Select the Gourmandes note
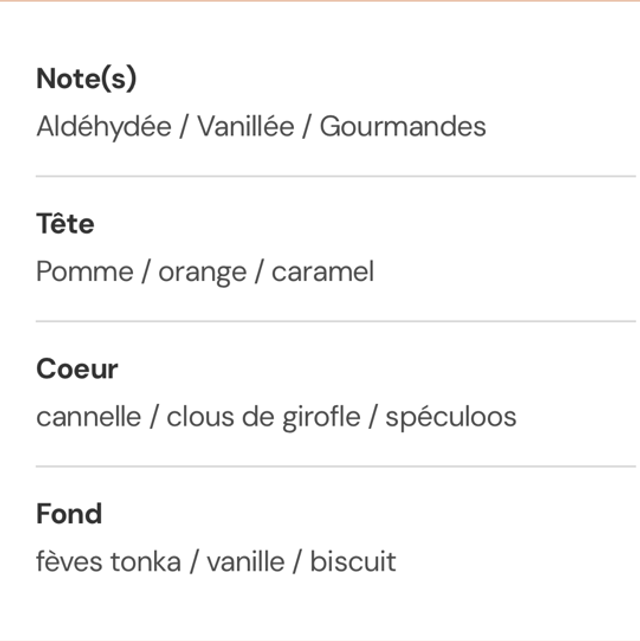The width and height of the screenshot is (640, 641). [403, 127]
